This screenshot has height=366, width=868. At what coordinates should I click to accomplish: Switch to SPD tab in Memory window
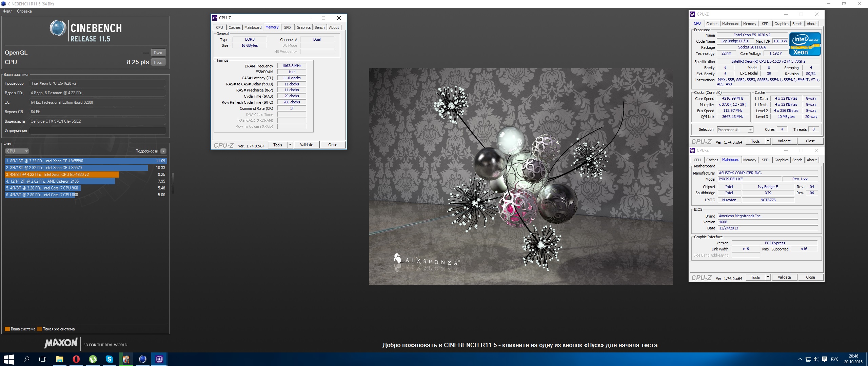288,27
